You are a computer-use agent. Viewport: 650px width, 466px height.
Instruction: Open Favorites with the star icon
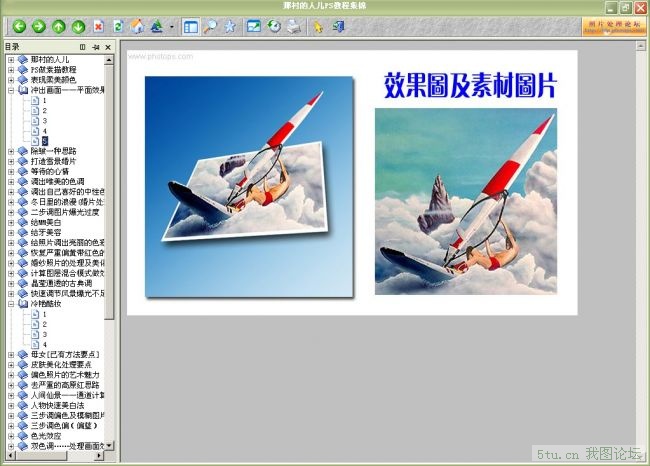pyautogui.click(x=230, y=26)
